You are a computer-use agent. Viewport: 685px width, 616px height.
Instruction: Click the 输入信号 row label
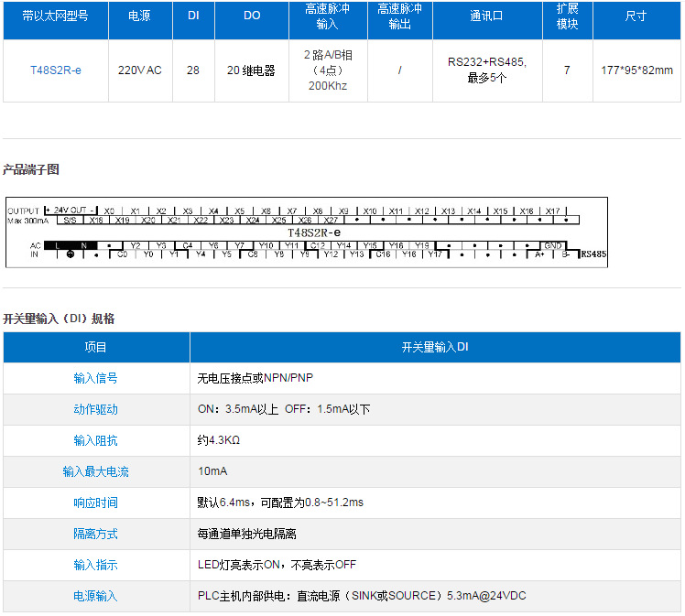(x=95, y=378)
